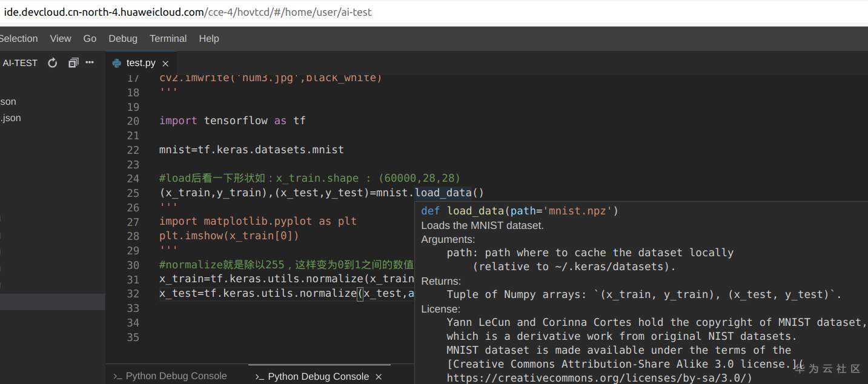This screenshot has height=384, width=868.
Task: Click the browser address bar URL
Action: 188,12
